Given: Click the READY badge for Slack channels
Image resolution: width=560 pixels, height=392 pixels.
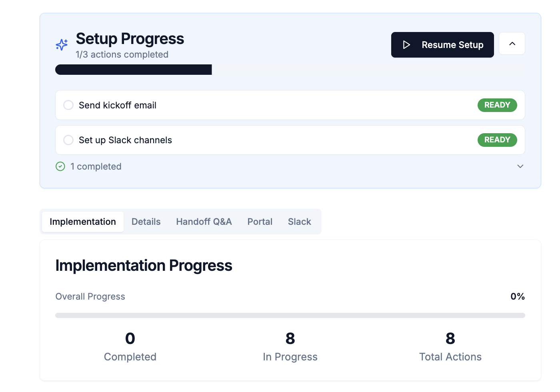Looking at the screenshot, I should point(497,140).
